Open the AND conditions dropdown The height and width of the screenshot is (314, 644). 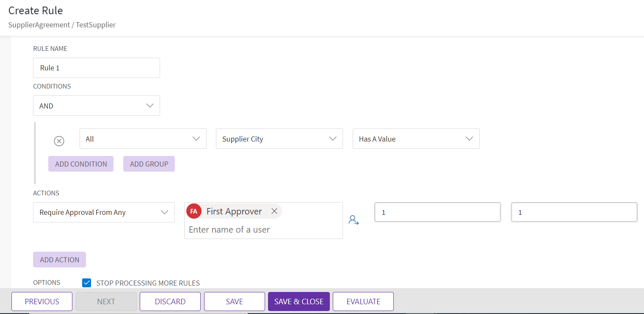pos(97,106)
